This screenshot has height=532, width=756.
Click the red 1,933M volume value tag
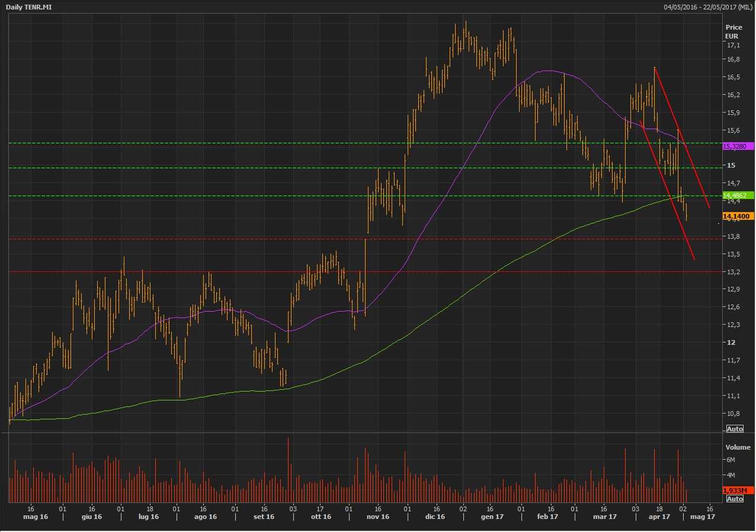point(738,491)
